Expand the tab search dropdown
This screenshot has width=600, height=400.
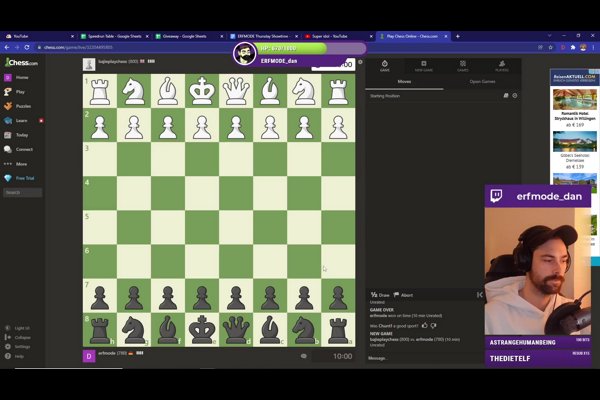pyautogui.click(x=550, y=36)
